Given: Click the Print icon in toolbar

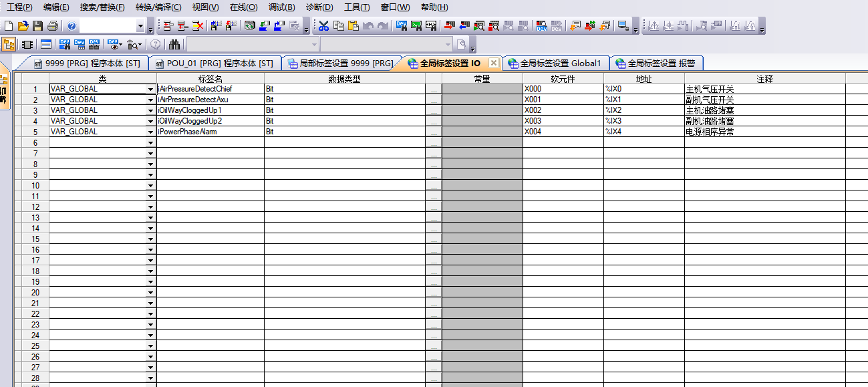Looking at the screenshot, I should click(52, 26).
